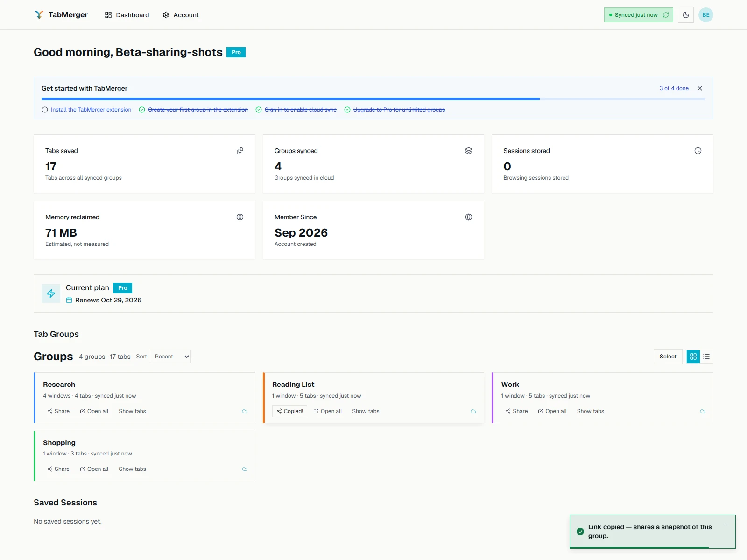This screenshot has height=560, width=747.
Task: Go to the Dashboard nav item
Action: (127, 15)
